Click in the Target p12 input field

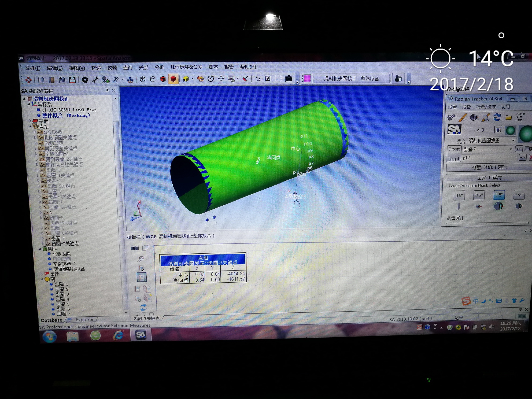[489, 158]
